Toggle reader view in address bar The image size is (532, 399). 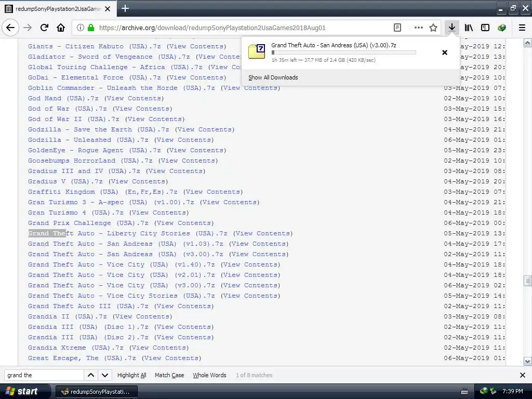point(397,28)
